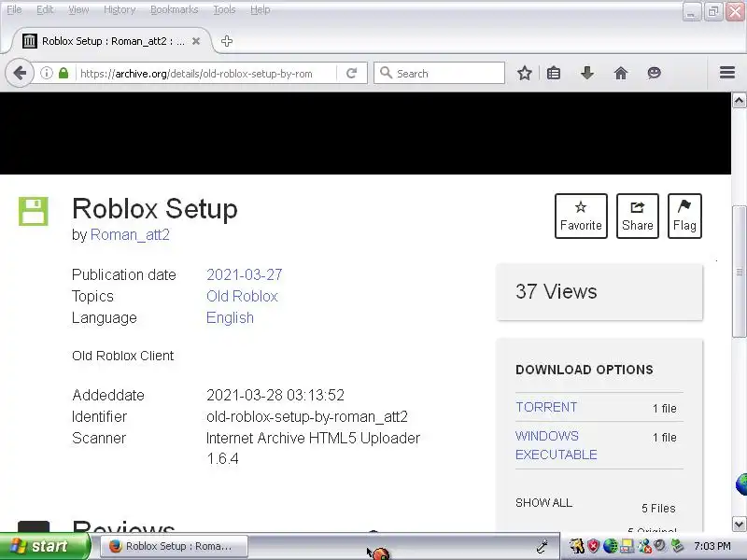Open the chat smiley toolbar icon
The height and width of the screenshot is (560, 747).
(x=655, y=74)
